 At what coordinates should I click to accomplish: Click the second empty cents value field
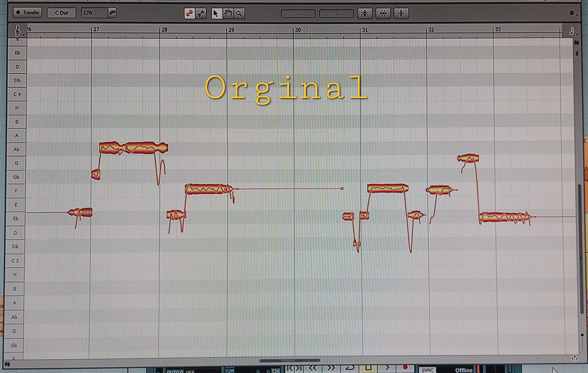click(336, 14)
